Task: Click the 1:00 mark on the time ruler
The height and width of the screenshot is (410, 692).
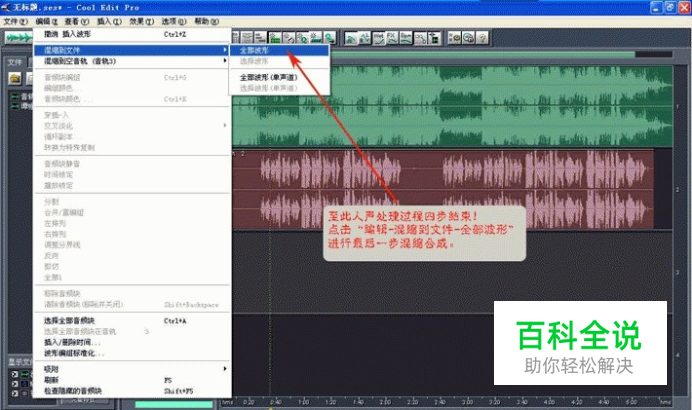Action: click(303, 402)
